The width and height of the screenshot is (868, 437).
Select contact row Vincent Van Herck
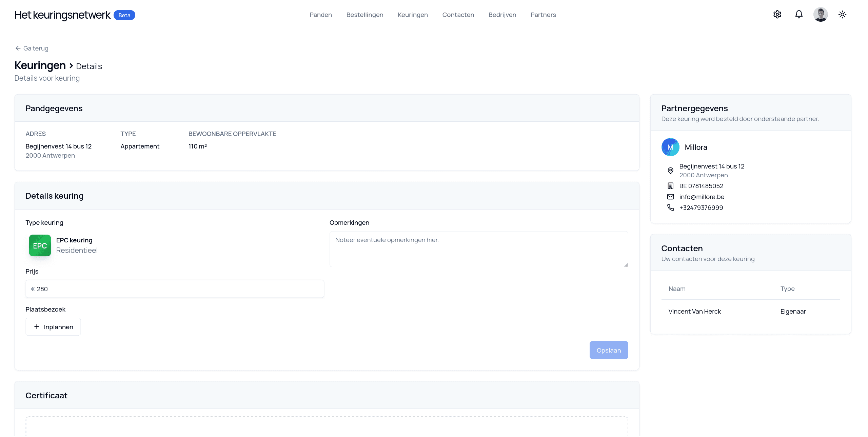(x=694, y=311)
